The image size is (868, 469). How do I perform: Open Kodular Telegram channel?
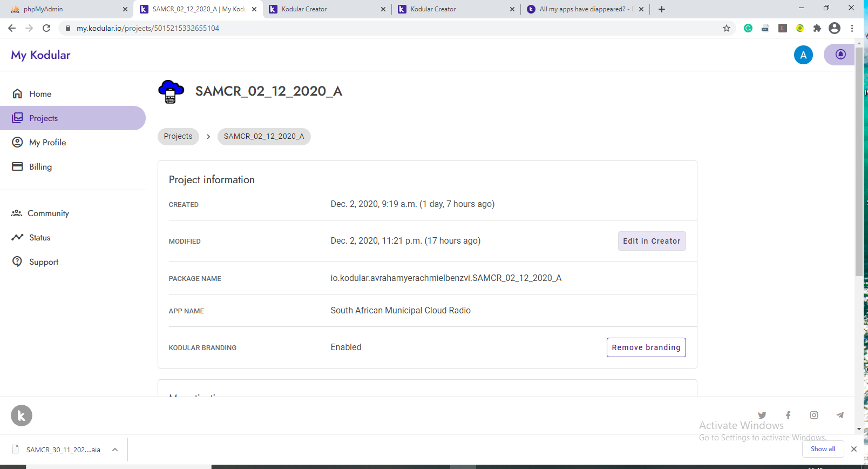click(840, 415)
